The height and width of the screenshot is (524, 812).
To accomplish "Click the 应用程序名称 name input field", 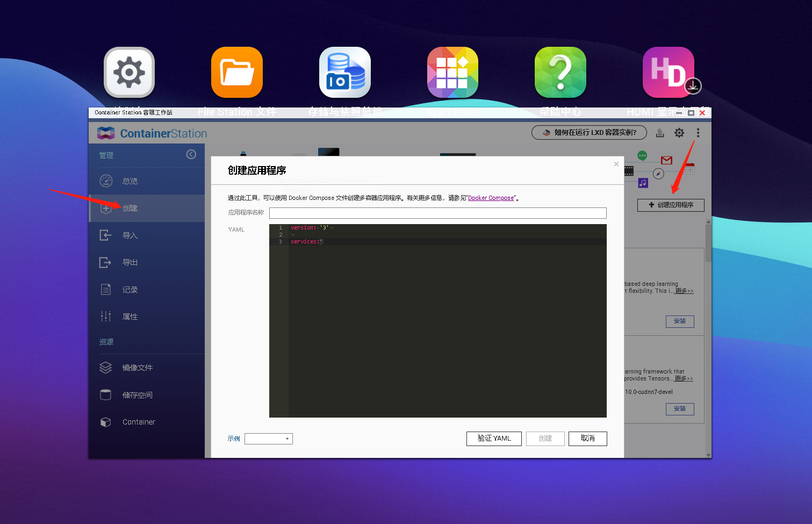I will (x=437, y=213).
